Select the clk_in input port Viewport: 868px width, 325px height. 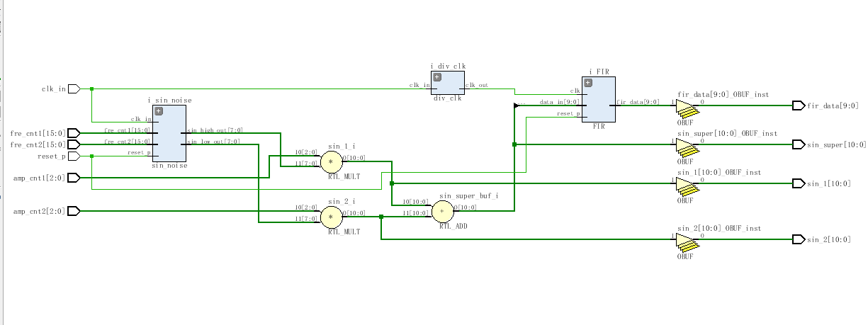74,89
